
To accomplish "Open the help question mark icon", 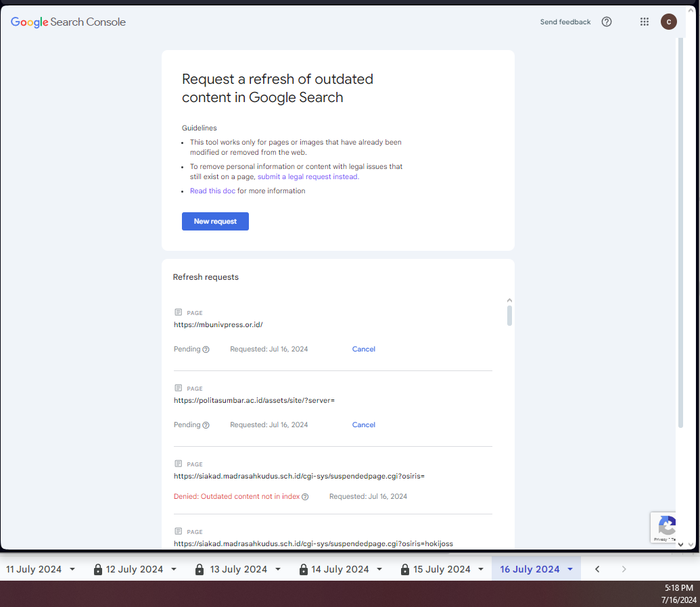I will [x=606, y=22].
